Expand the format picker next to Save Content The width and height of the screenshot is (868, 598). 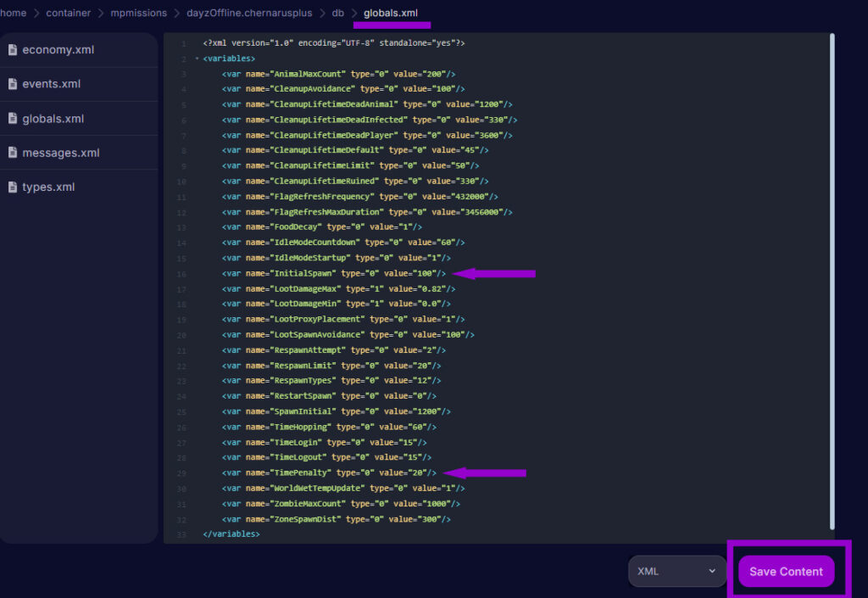(x=676, y=571)
